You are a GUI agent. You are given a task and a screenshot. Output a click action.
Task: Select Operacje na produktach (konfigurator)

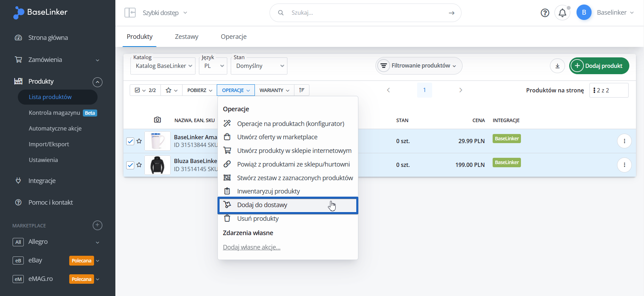coord(288,124)
